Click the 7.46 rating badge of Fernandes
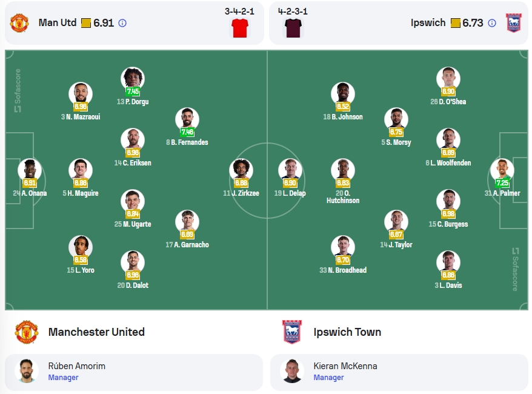532x394 pixels. click(187, 132)
